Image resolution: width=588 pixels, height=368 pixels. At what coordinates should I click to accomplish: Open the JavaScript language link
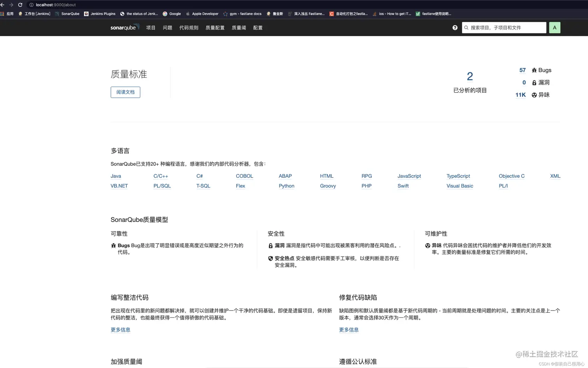pyautogui.click(x=409, y=176)
